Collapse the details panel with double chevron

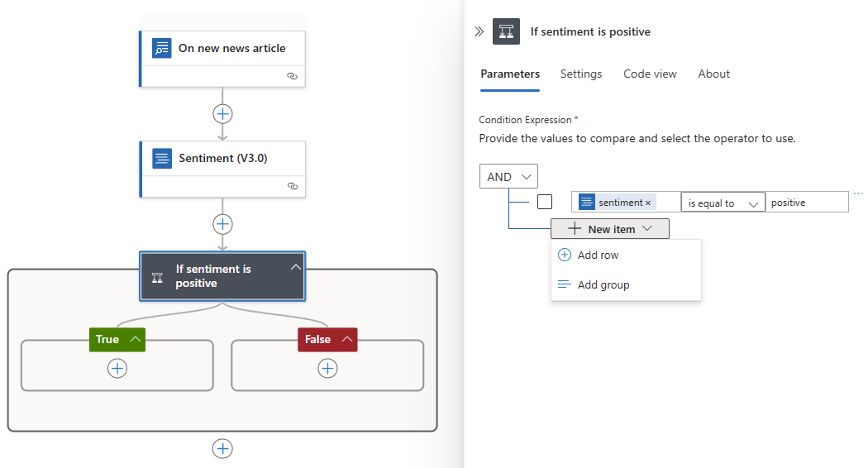tap(479, 31)
